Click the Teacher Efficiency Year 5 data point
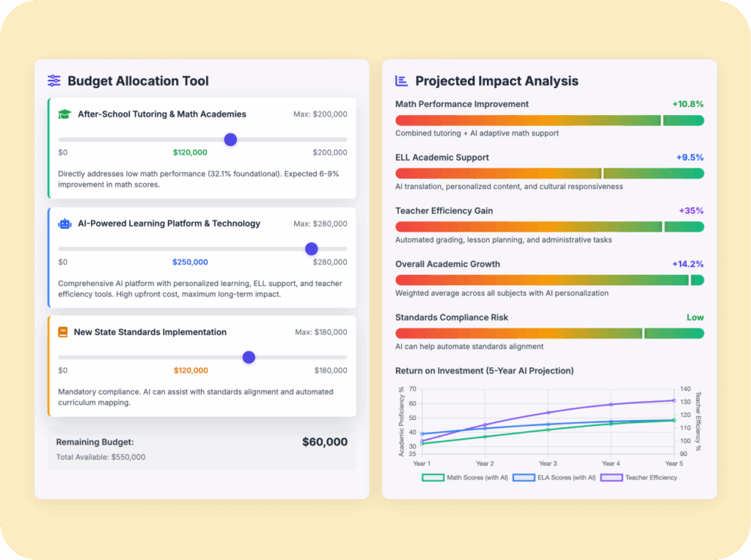The image size is (751, 560). pyautogui.click(x=673, y=400)
